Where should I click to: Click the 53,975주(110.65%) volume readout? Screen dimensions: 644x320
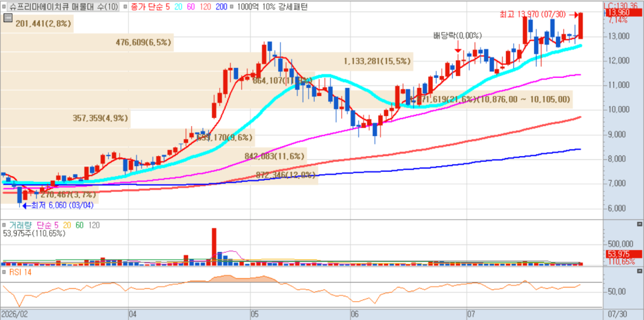(x=34, y=233)
